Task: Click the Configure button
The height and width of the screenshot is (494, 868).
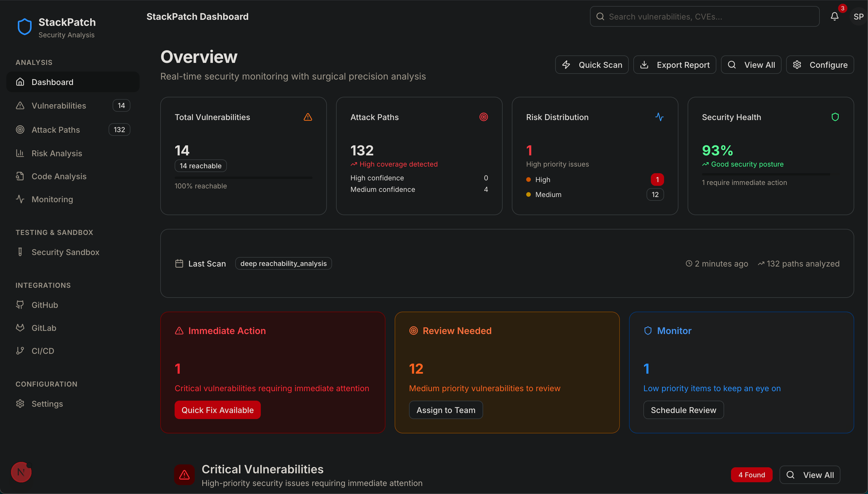Action: (820, 65)
